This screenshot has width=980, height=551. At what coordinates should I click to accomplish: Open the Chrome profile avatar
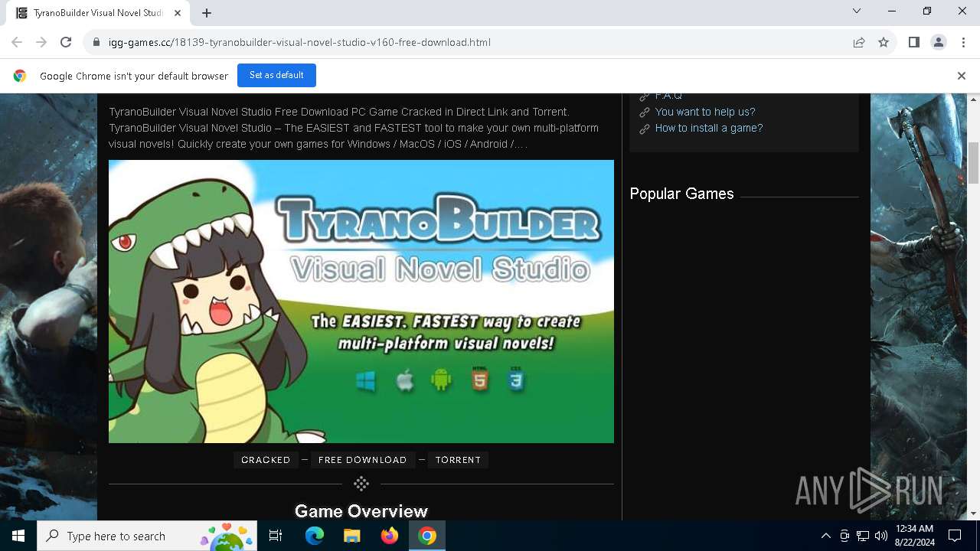(939, 42)
